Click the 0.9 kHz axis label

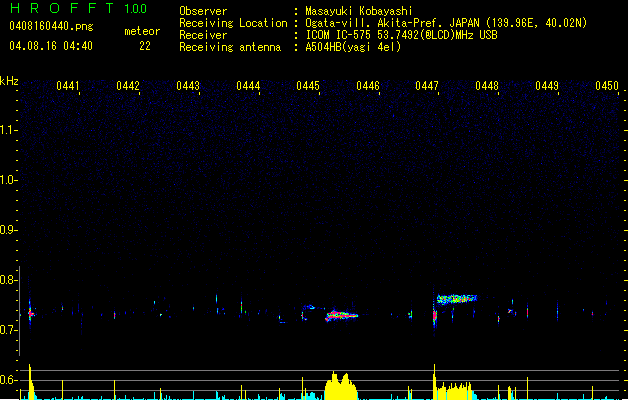point(7,230)
